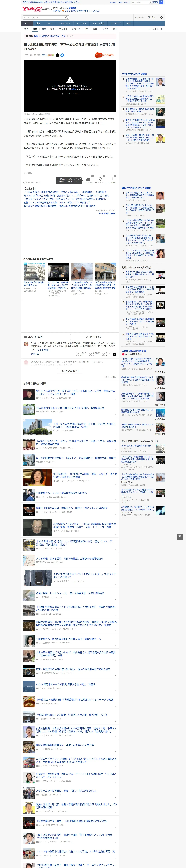React with 新しい視点 exclamation icon
This screenshot has width=186, height=868.
click(x=112, y=179)
